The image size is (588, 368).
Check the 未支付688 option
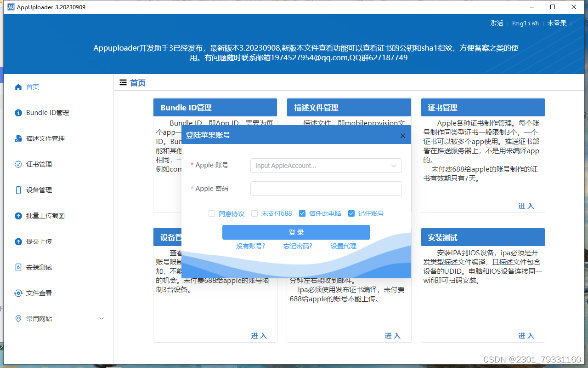pyautogui.click(x=254, y=213)
